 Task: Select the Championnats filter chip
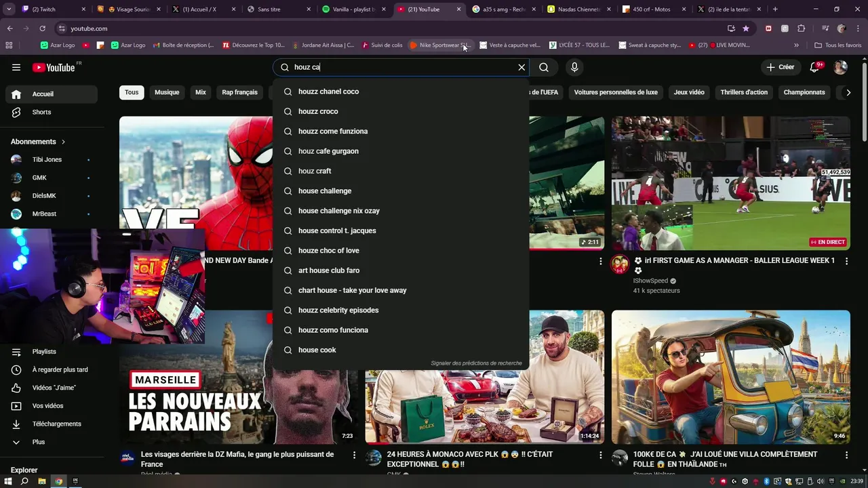click(x=804, y=92)
